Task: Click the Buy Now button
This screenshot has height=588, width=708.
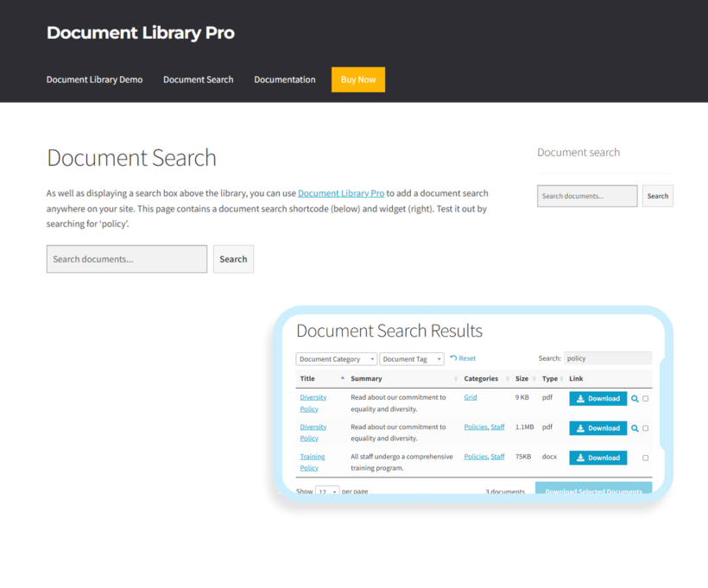Action: (357, 79)
